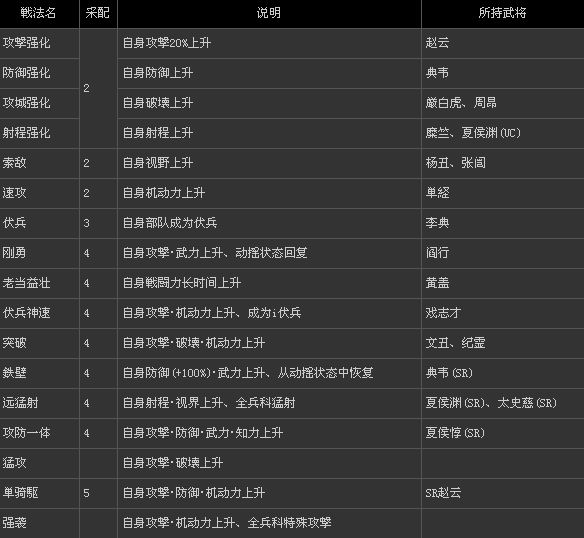Select the 索敌 tactic name
This screenshot has height=538, width=584.
[x=14, y=163]
